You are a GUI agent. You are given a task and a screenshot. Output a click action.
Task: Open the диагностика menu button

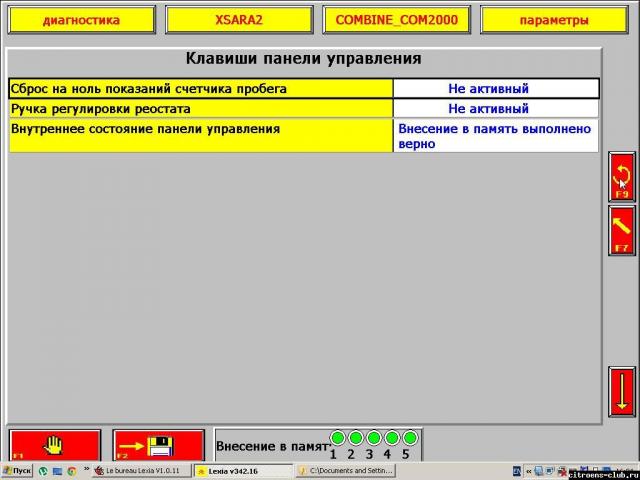click(82, 20)
